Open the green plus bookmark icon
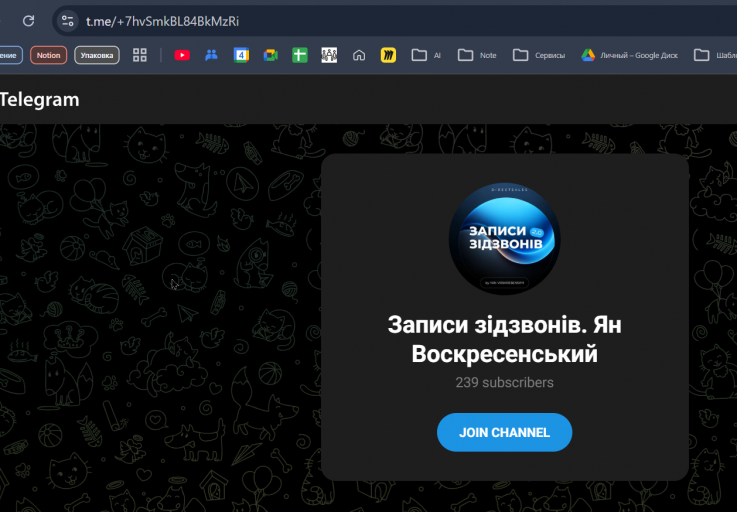This screenshot has height=512, width=737. pos(300,55)
